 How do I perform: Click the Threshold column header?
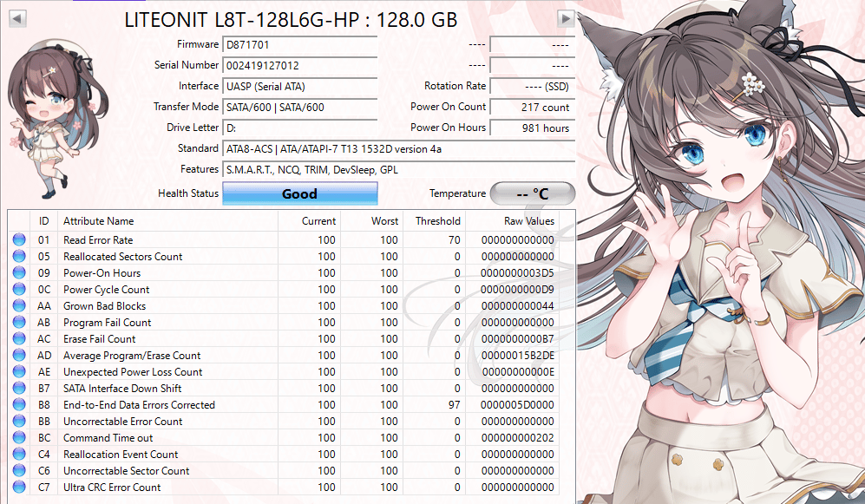[435, 221]
